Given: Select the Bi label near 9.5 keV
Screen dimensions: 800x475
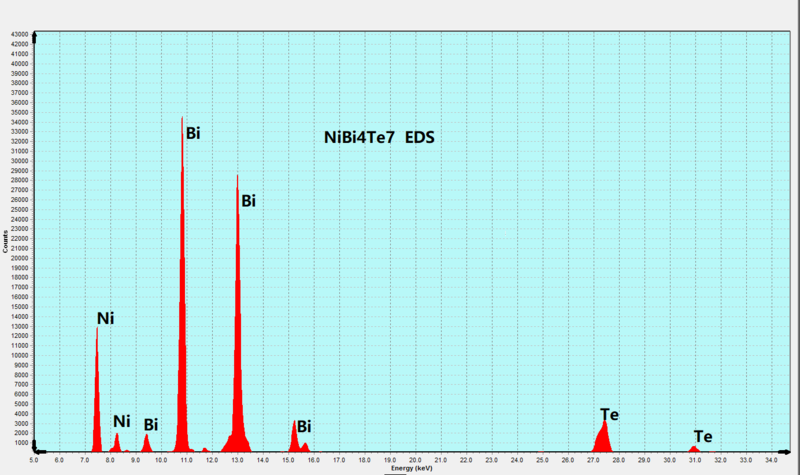Looking at the screenshot, I should coord(151,425).
